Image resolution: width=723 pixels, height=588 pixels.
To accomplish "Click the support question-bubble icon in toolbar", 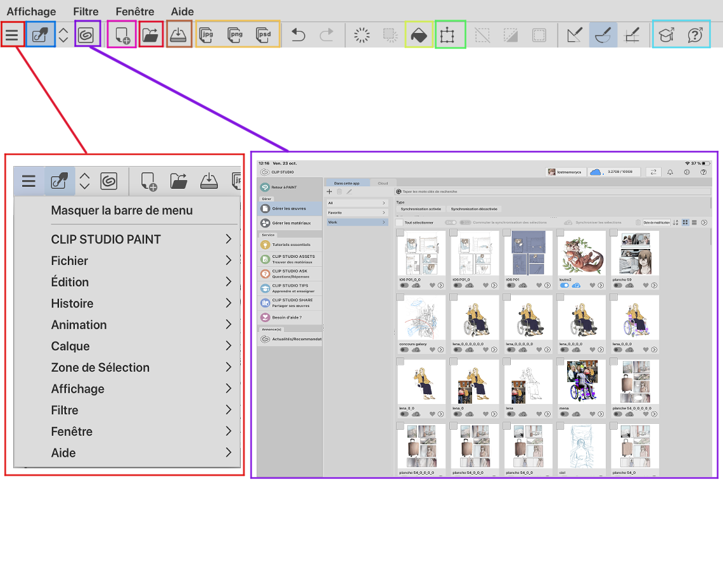I will [695, 35].
